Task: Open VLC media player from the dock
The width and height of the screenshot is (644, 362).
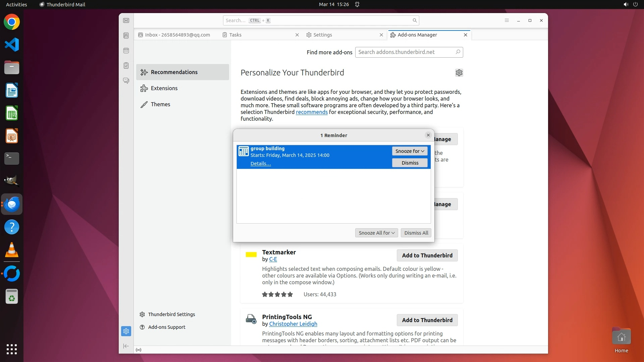Action: click(12, 250)
